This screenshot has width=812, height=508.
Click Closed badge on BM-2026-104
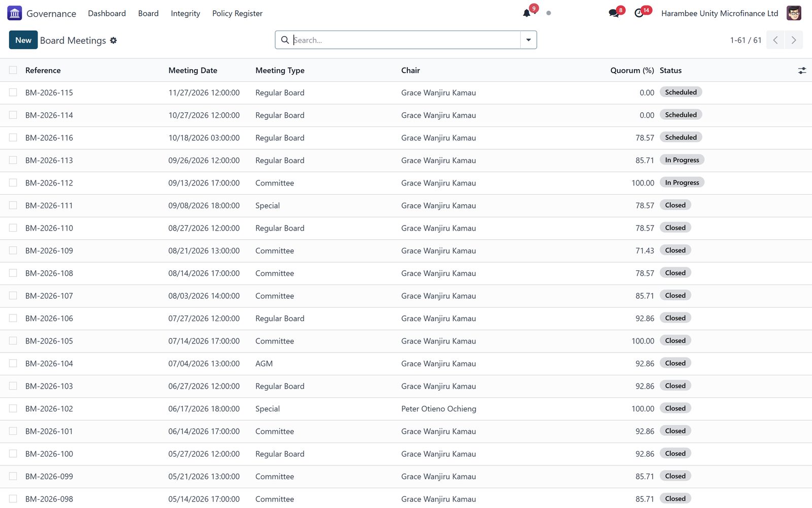coord(675,363)
